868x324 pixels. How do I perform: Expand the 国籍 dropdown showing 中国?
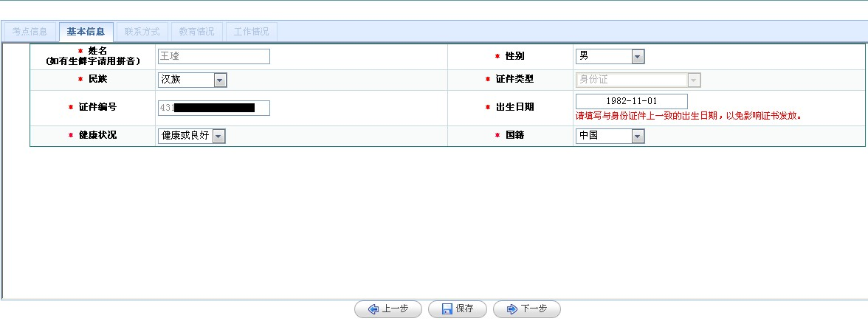(x=638, y=136)
